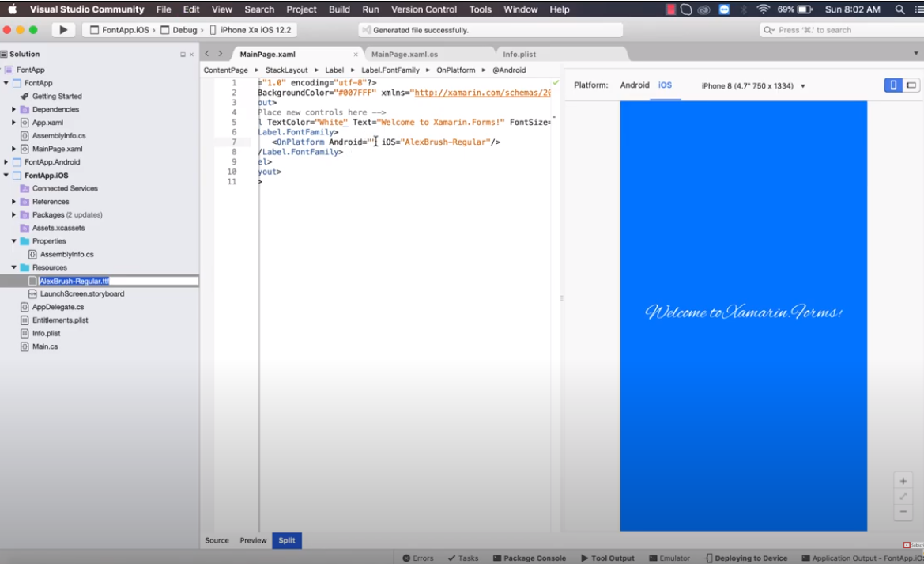
Task: Open the Creative Cloud menu bar icon
Action: pyautogui.click(x=703, y=9)
